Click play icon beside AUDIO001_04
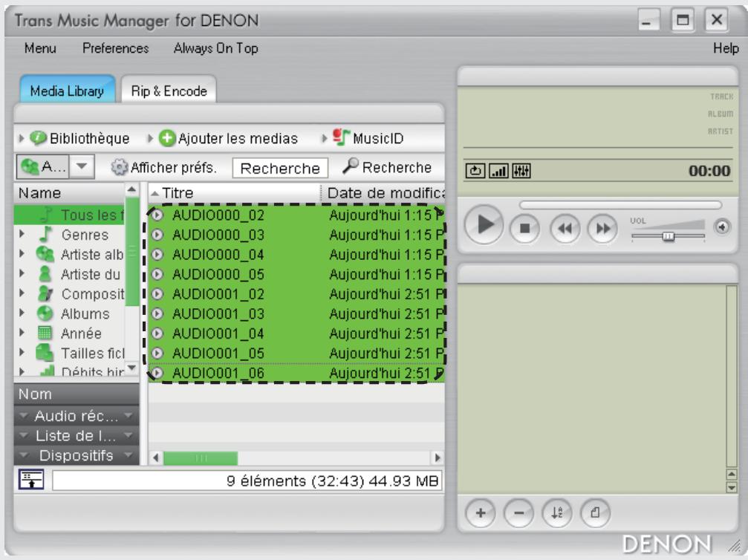This screenshot has height=560, width=748. [x=157, y=333]
